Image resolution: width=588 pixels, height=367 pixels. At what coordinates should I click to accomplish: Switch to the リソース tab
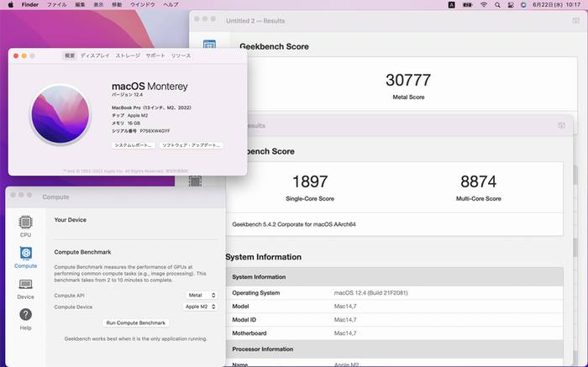coord(181,55)
